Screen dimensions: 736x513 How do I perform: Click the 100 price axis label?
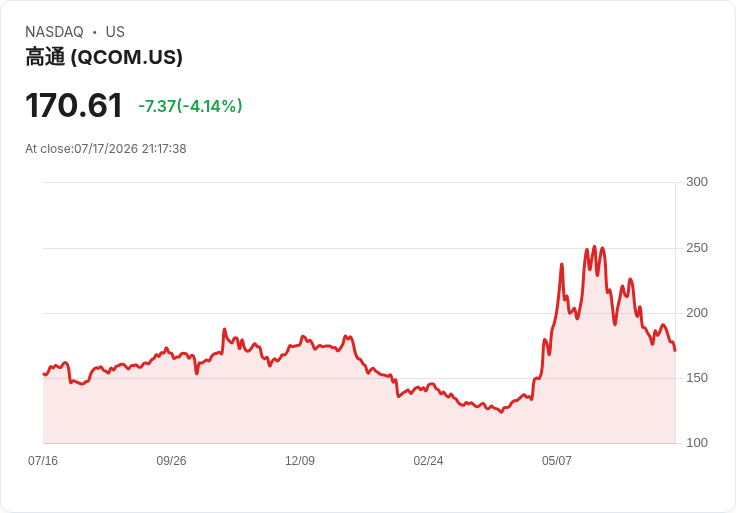tap(697, 443)
